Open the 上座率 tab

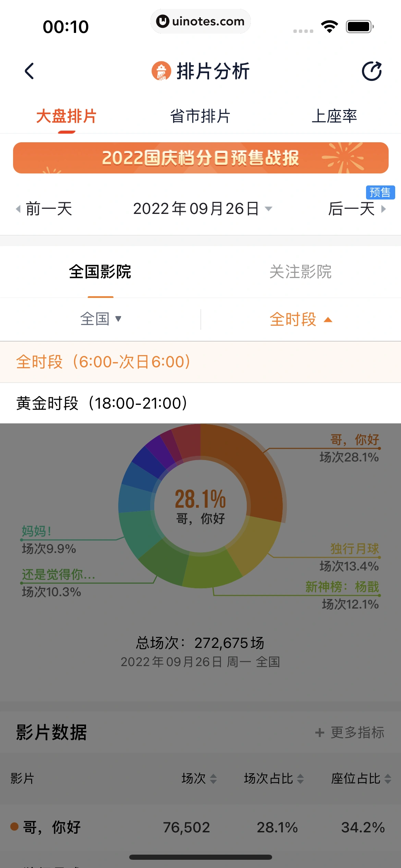tap(334, 116)
